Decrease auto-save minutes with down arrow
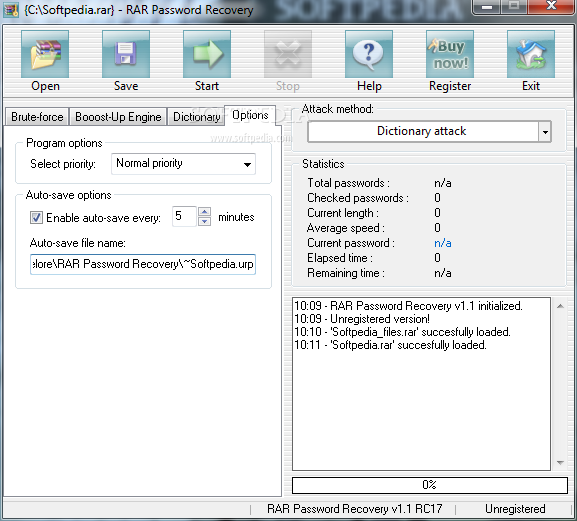577x521 pixels. pyautogui.click(x=204, y=221)
